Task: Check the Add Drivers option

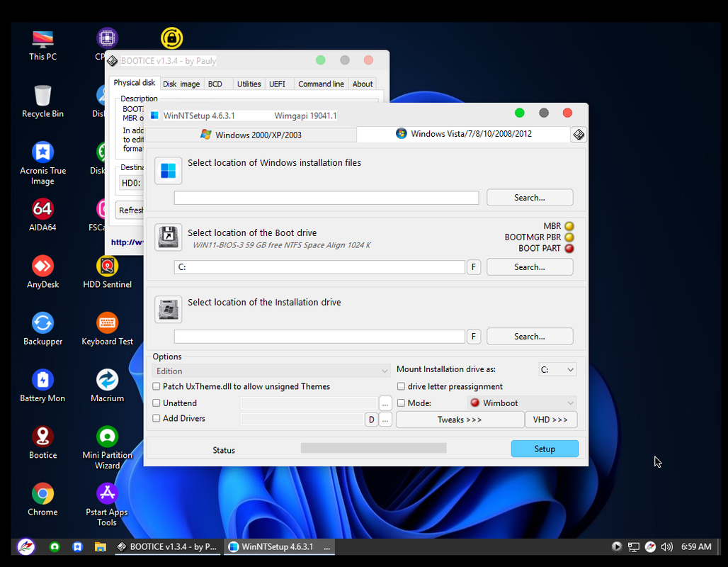Action: coord(157,418)
